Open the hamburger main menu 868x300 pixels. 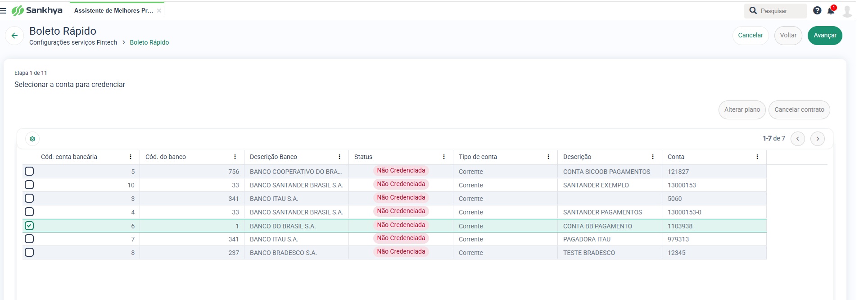click(x=3, y=11)
